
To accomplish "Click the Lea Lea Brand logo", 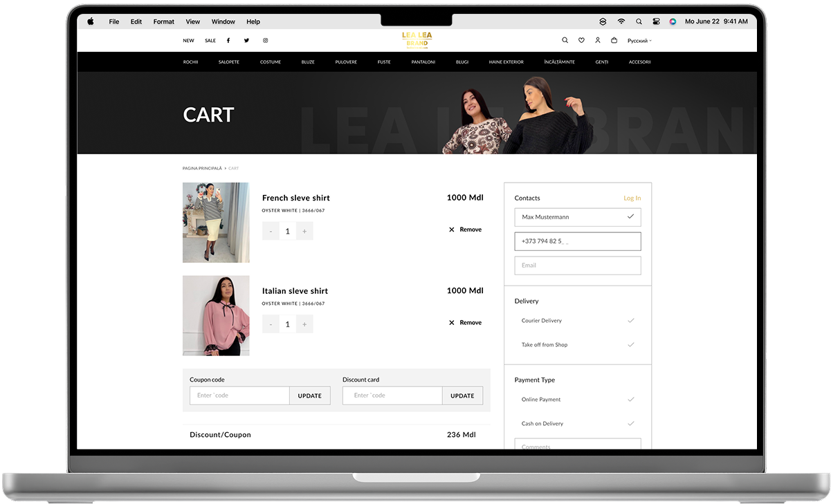I will click(417, 40).
